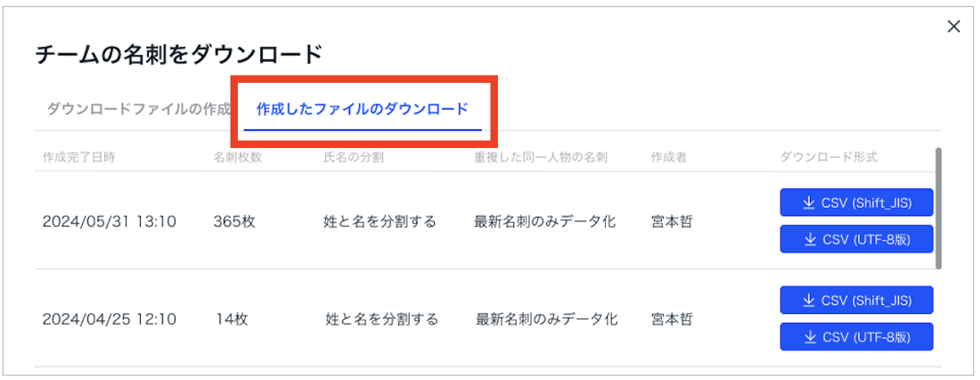Click the 作成完了日時 column header
Image resolution: width=980 pixels, height=380 pixels.
click(x=78, y=158)
